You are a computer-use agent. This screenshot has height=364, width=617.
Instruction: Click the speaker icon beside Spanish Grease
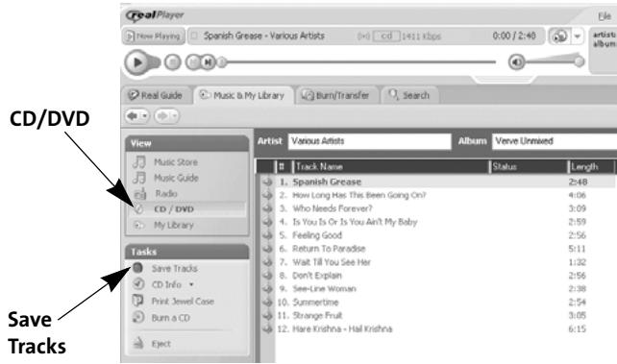coord(267,182)
